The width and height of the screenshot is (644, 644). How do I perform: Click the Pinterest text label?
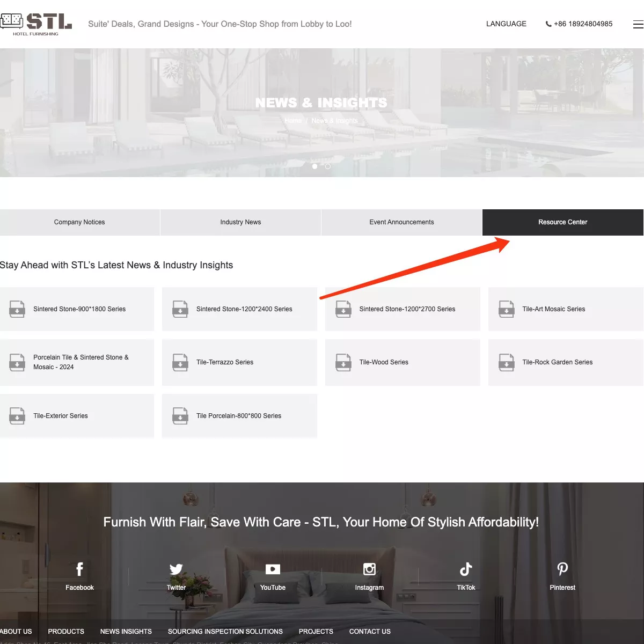pos(562,588)
